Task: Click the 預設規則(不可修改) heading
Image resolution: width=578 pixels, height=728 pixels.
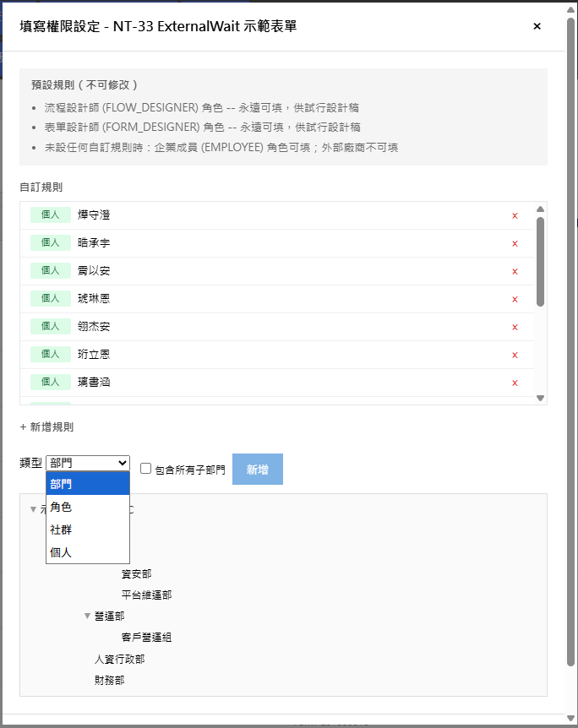Action: point(85,85)
